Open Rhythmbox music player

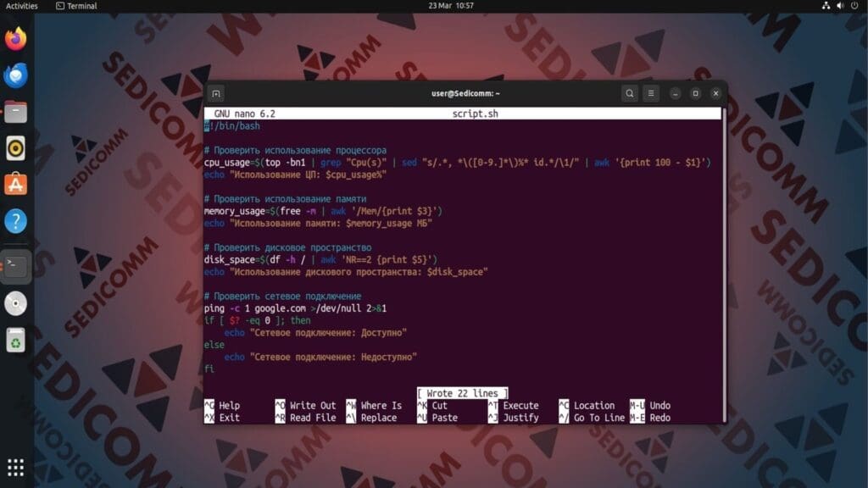15,147
